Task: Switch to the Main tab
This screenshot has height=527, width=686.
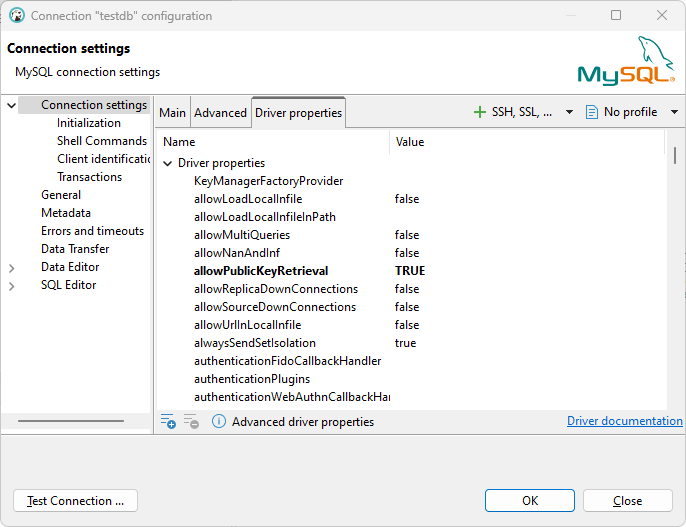Action: [x=173, y=112]
